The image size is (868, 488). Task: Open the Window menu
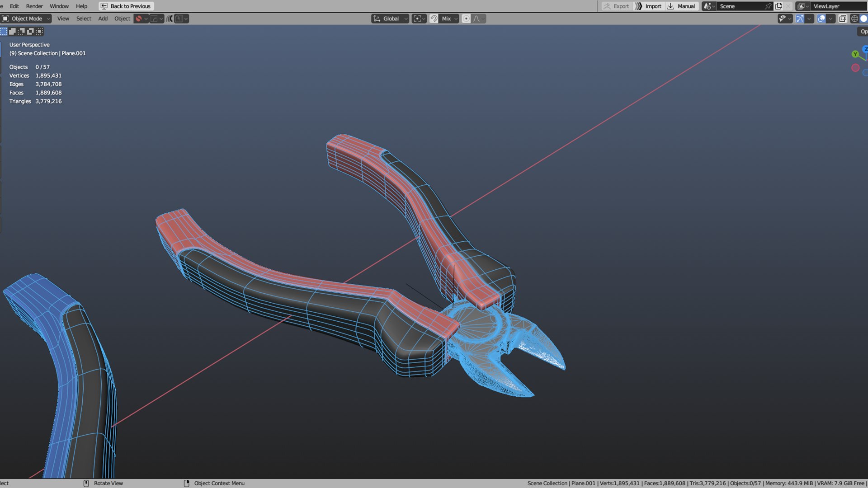pyautogui.click(x=59, y=6)
